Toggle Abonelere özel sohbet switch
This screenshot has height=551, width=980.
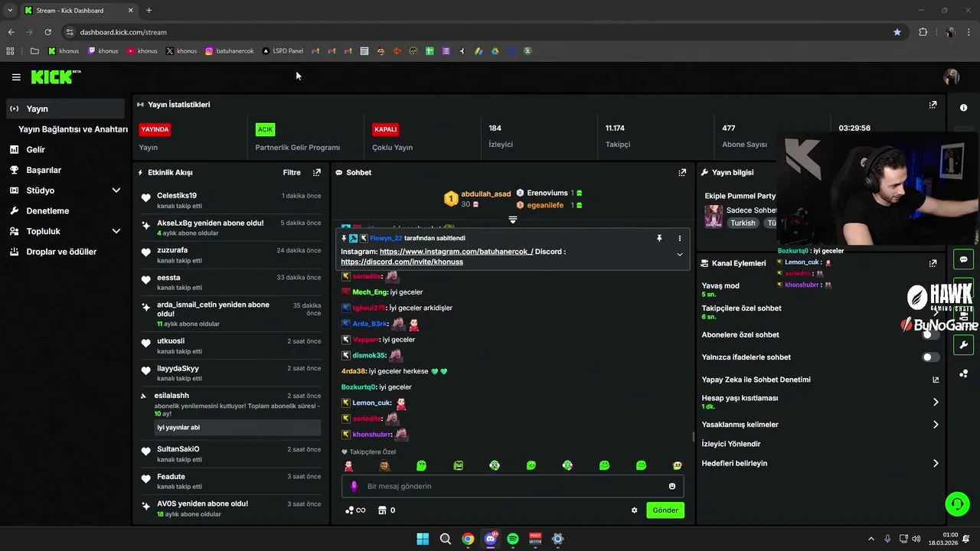tap(930, 334)
